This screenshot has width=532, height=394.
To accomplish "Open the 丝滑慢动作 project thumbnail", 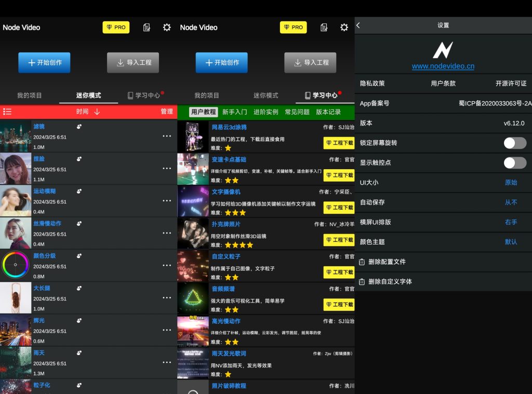I will (15, 233).
